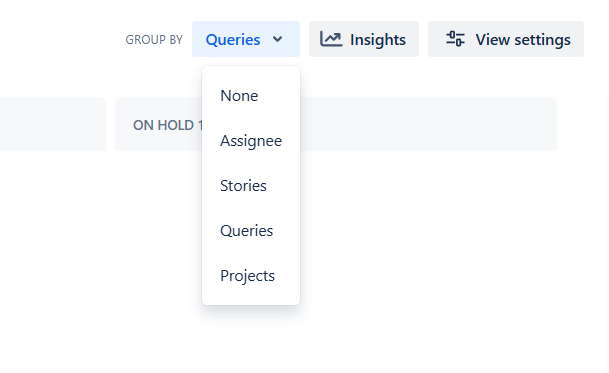
Task: Group the board by Projects
Action: pyautogui.click(x=251, y=276)
